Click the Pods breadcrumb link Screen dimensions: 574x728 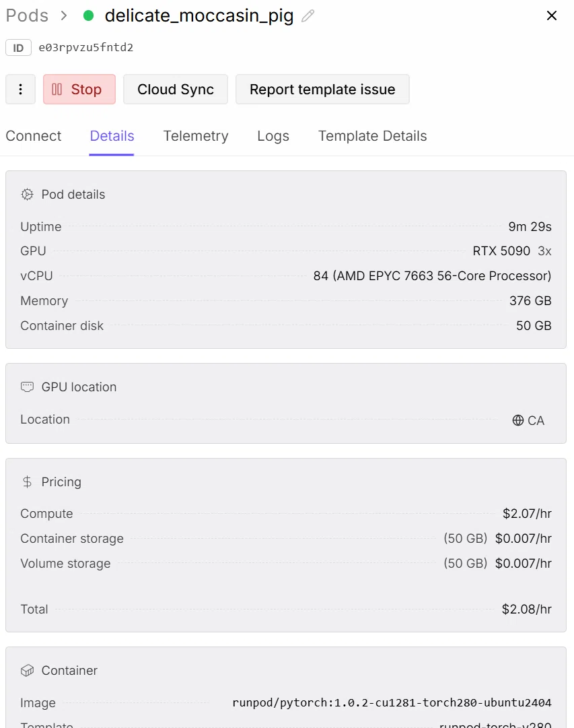[27, 15]
